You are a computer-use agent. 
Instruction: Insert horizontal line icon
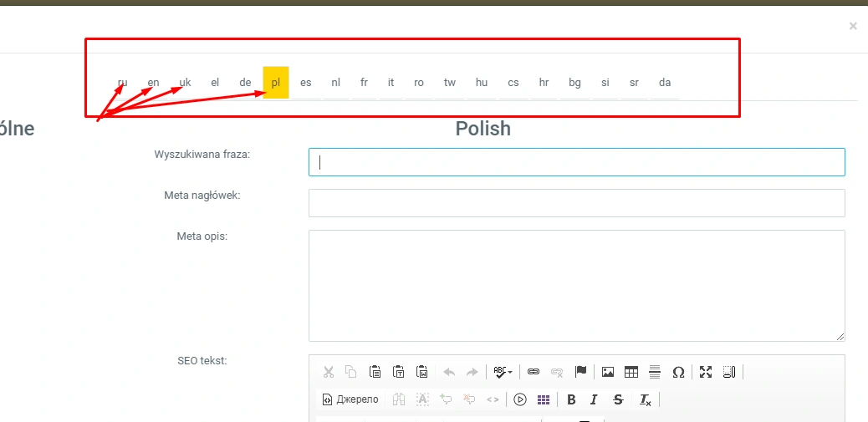[x=655, y=372]
